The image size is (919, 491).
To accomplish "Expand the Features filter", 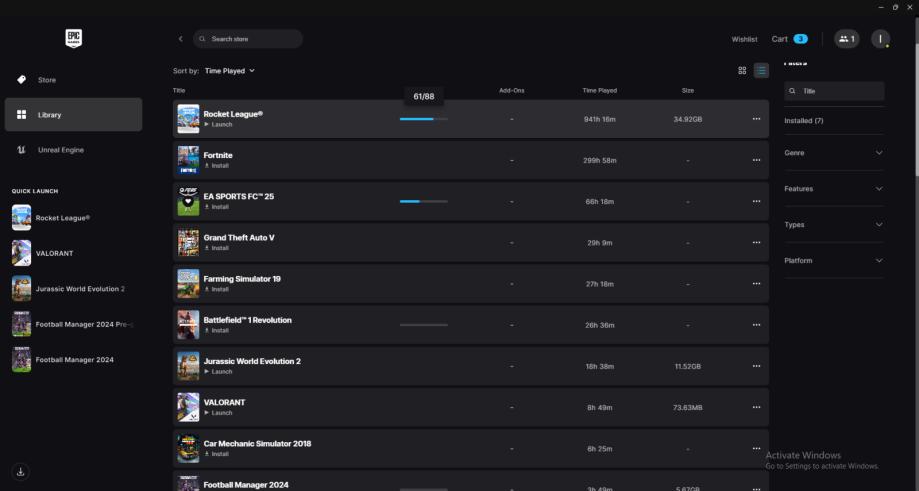I will pos(834,189).
